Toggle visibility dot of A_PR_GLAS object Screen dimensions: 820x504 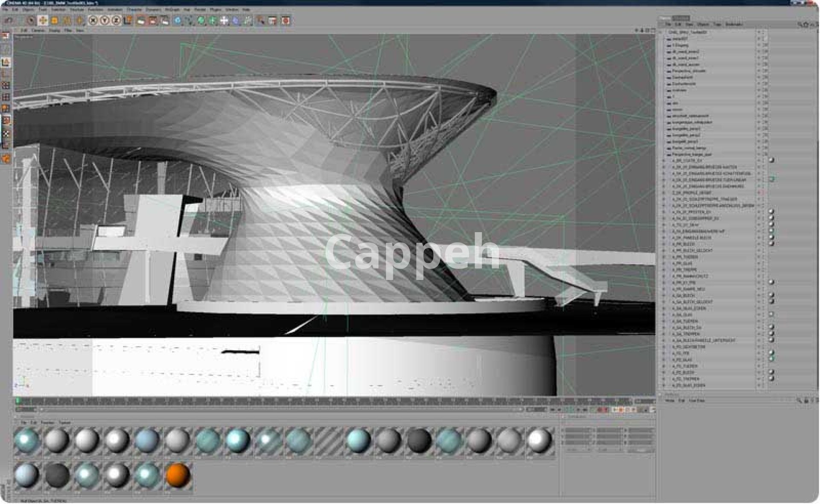[x=759, y=263]
